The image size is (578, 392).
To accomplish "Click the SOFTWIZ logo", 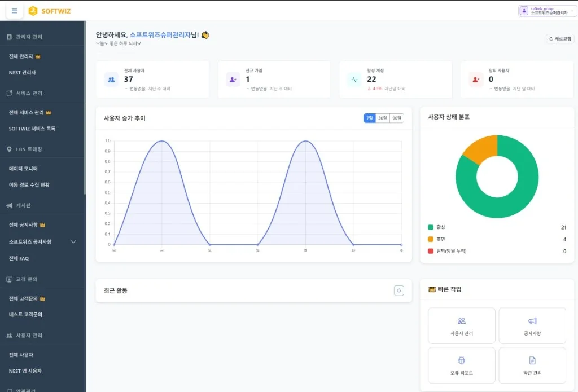I will [50, 11].
